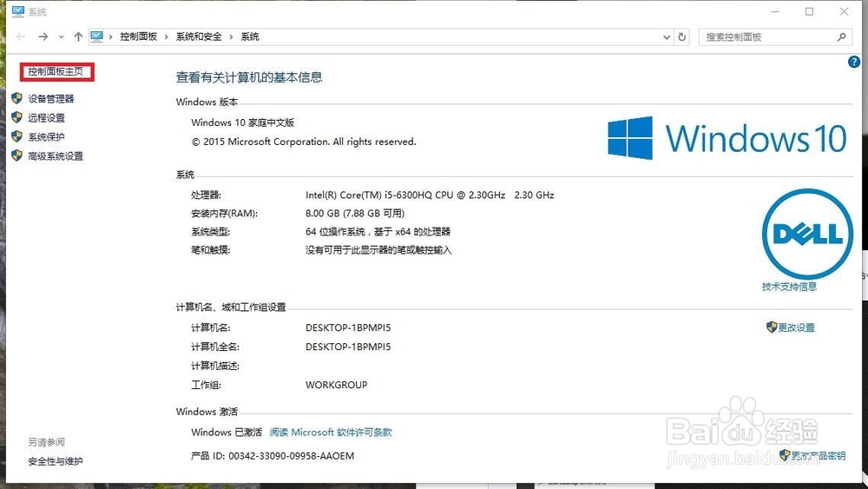Minimize the 系统 window
The height and width of the screenshot is (489, 868).
pyautogui.click(x=775, y=11)
